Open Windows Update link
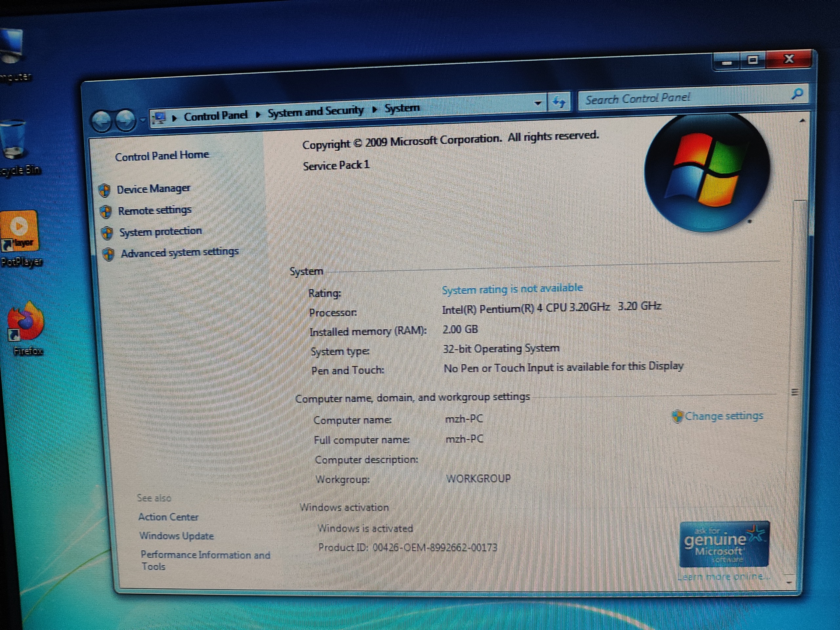 [x=176, y=536]
